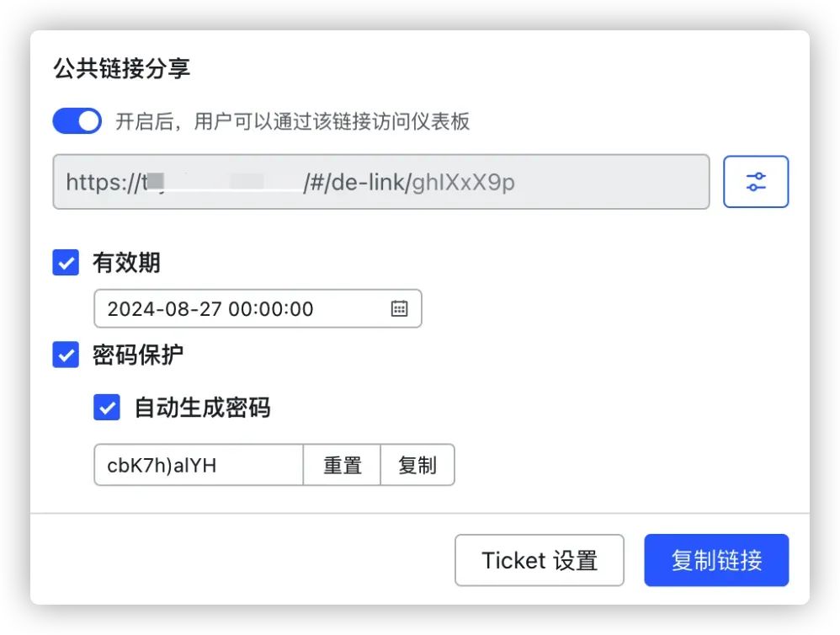
Task: Open link settings sliders icon button
Action: click(756, 181)
